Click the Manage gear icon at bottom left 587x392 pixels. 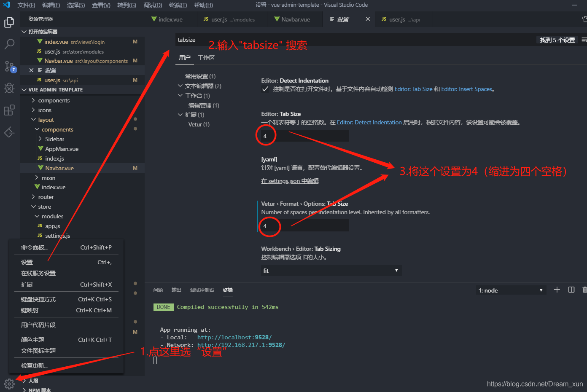coord(9,384)
